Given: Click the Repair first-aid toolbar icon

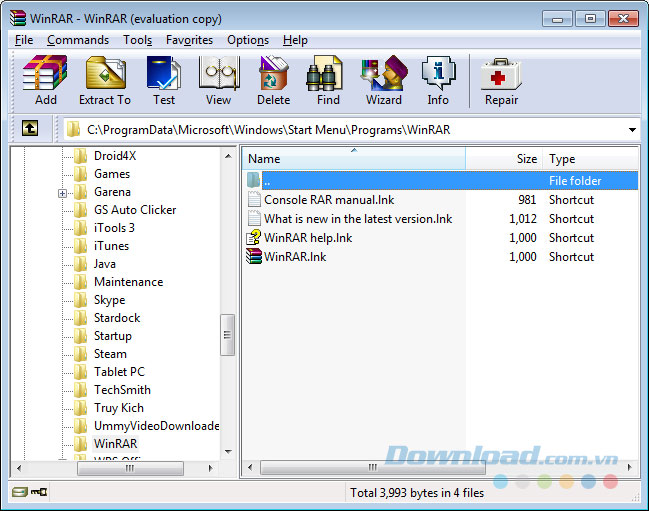Looking at the screenshot, I should pyautogui.click(x=501, y=74).
